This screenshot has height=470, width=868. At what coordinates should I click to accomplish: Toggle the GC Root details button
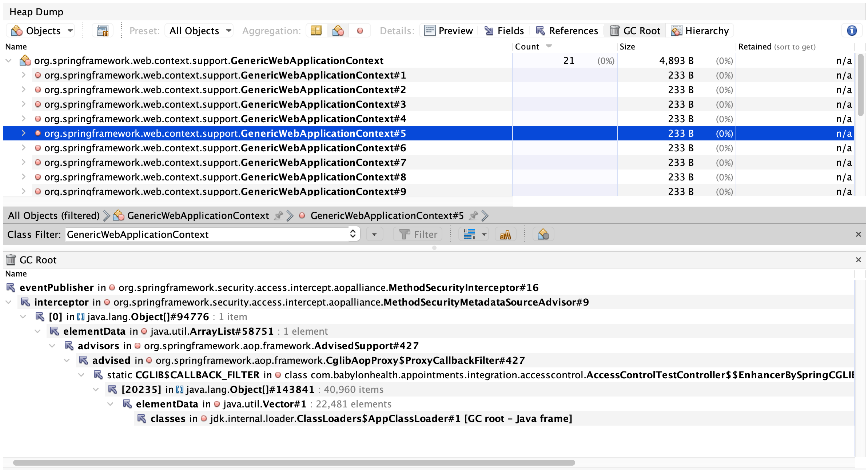(635, 31)
